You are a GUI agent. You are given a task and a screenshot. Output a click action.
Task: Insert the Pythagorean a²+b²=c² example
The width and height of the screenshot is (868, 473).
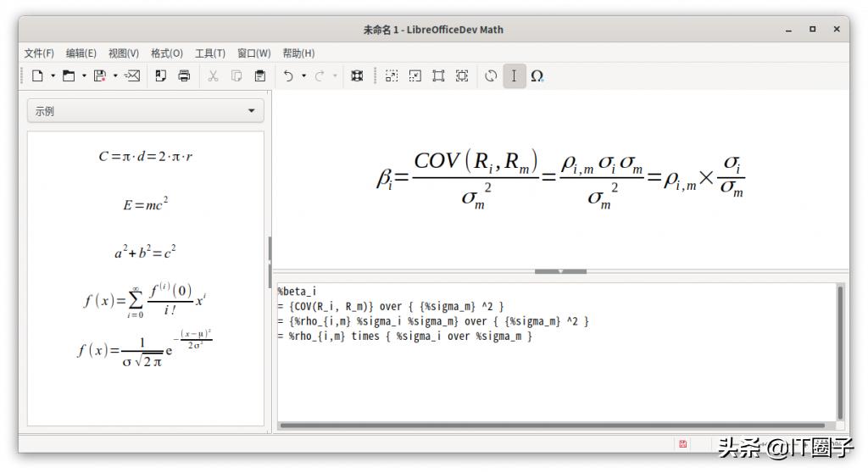point(146,252)
